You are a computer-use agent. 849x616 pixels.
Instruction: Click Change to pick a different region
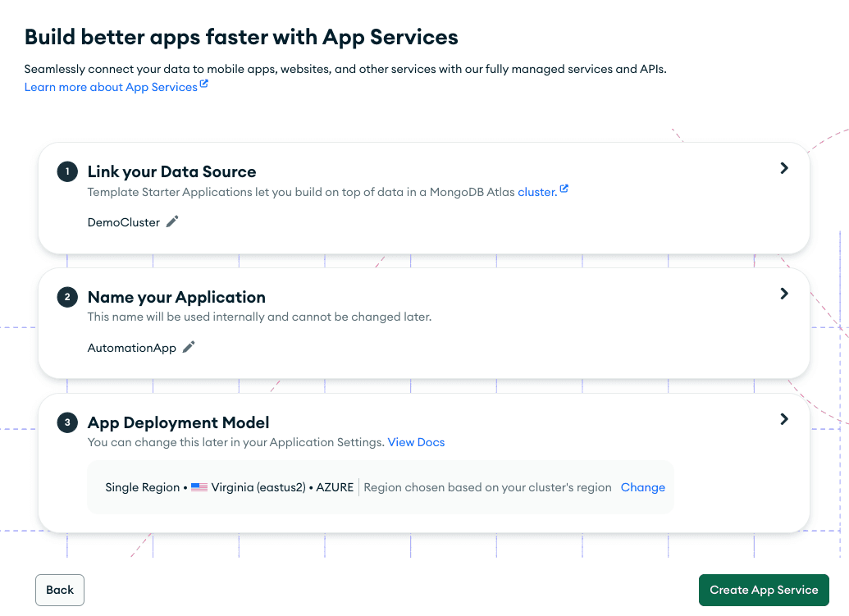(x=642, y=487)
